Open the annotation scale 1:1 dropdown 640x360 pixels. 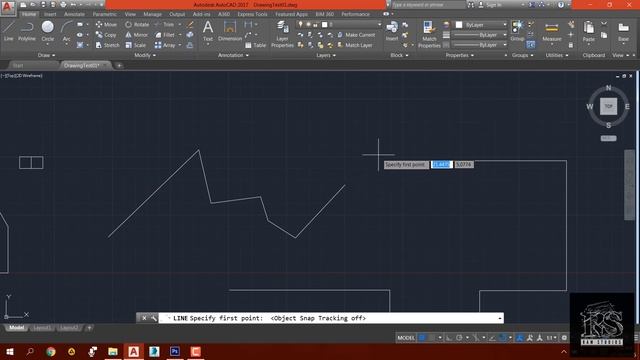(x=551, y=338)
